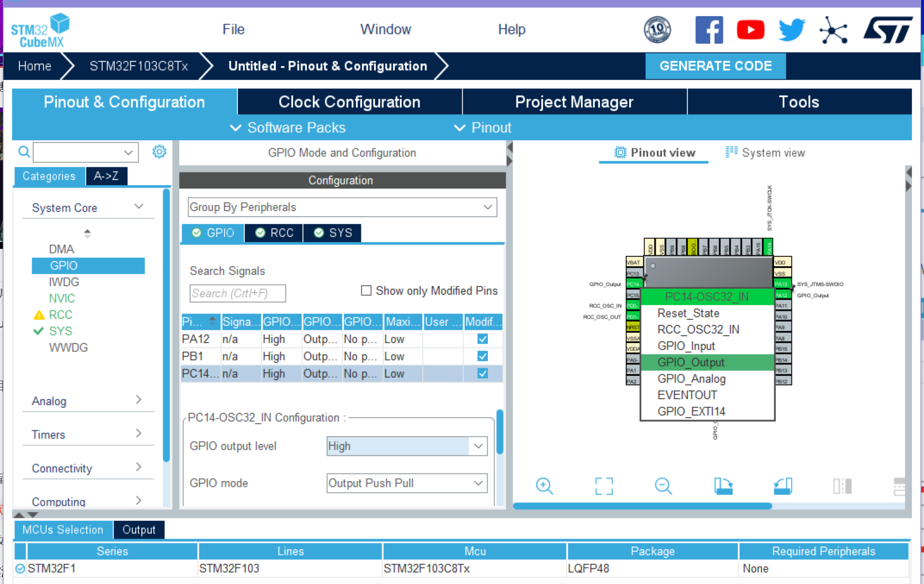Select NVIC in System Core list

click(x=61, y=298)
